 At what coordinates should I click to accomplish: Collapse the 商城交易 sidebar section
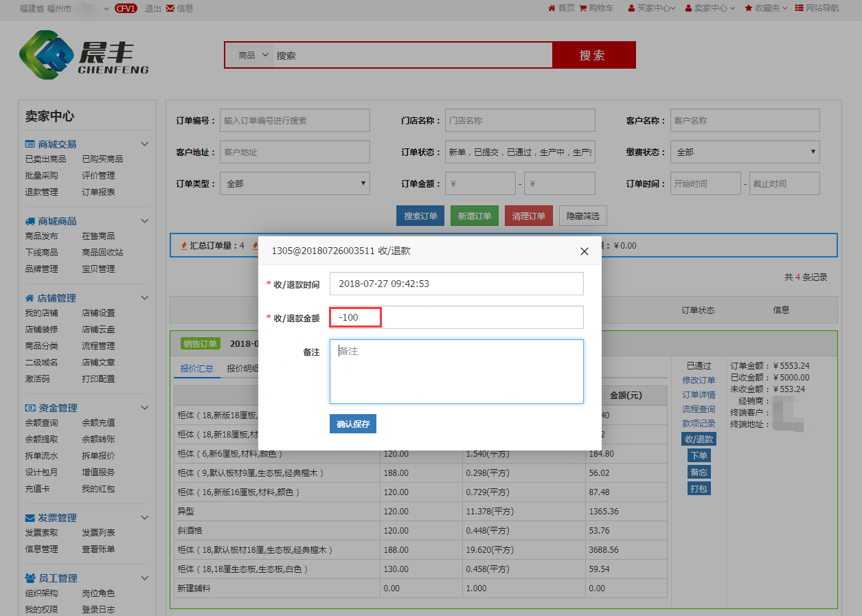click(144, 144)
